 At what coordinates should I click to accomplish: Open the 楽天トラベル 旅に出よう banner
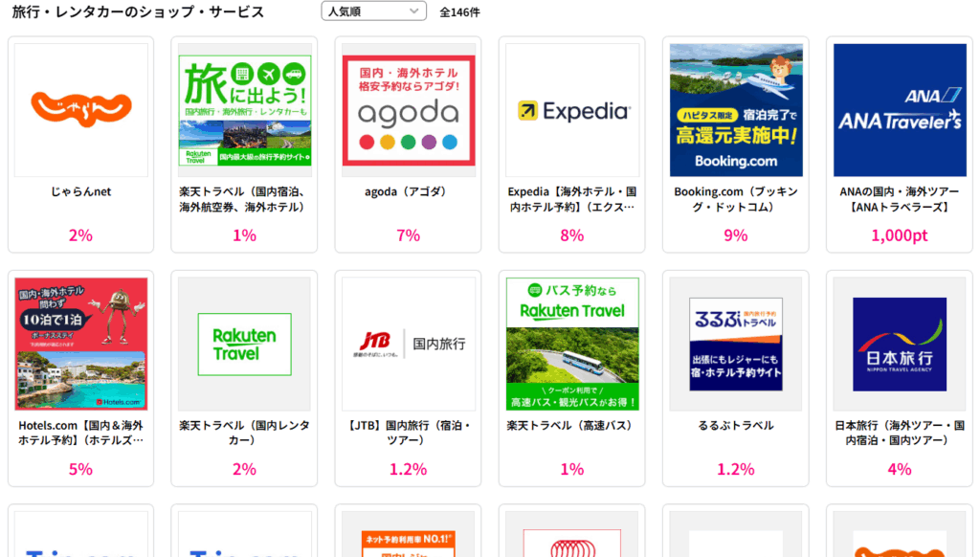click(x=244, y=110)
